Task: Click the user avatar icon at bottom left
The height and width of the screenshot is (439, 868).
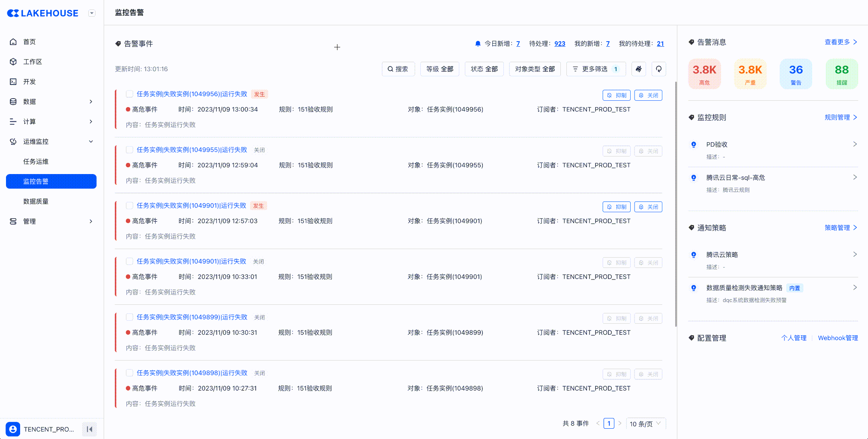Action: (x=13, y=429)
